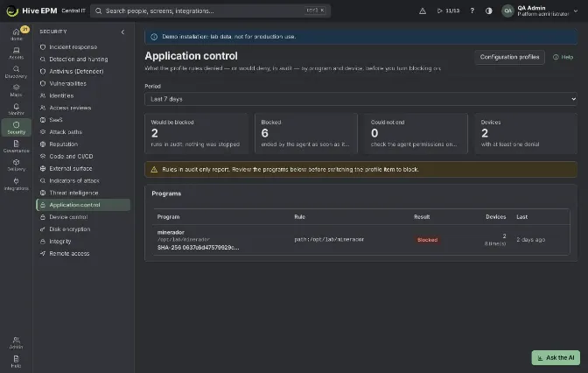Click the Would be blocked card

(x=196, y=134)
